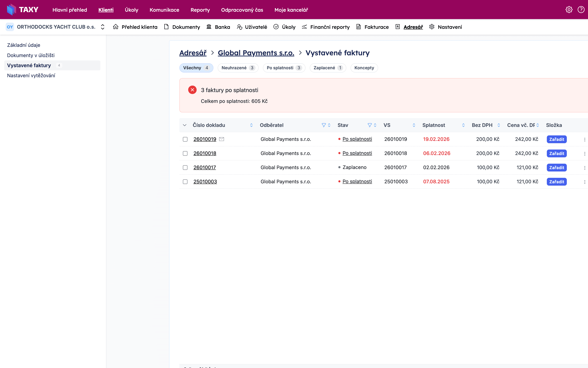Switch to Koncepty filter tab

pyautogui.click(x=364, y=68)
